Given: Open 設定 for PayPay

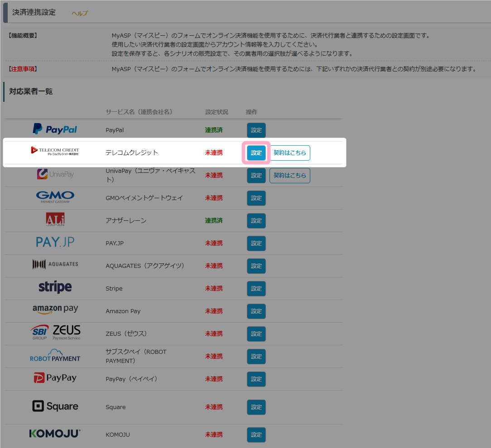Looking at the screenshot, I should pyautogui.click(x=256, y=379).
